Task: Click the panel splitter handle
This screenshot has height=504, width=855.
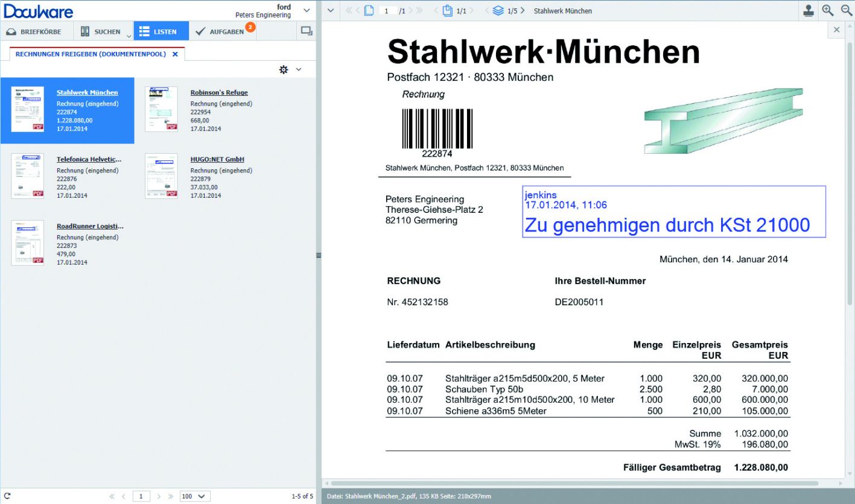Action: (319, 256)
